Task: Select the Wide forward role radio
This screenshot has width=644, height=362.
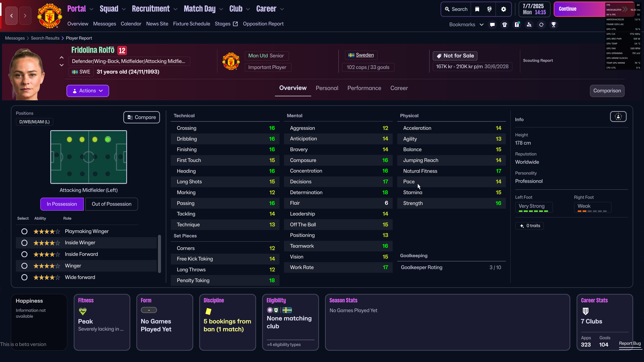Action: [x=24, y=277]
